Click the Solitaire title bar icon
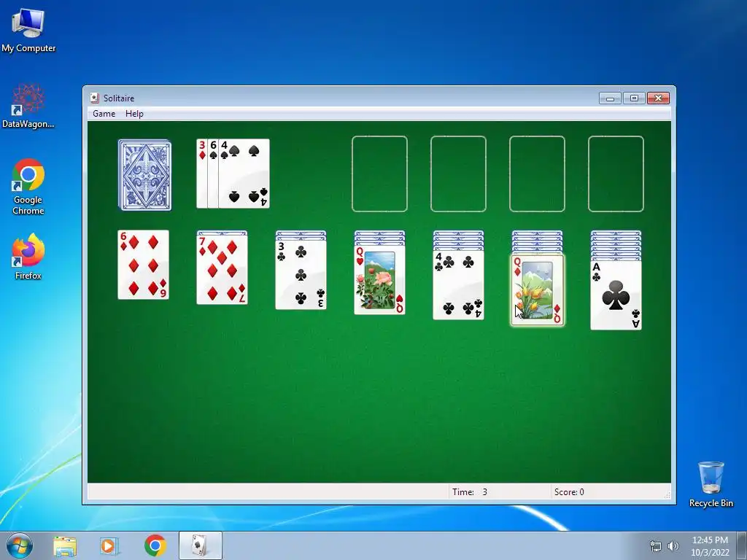Image resolution: width=747 pixels, height=560 pixels. 94,98
